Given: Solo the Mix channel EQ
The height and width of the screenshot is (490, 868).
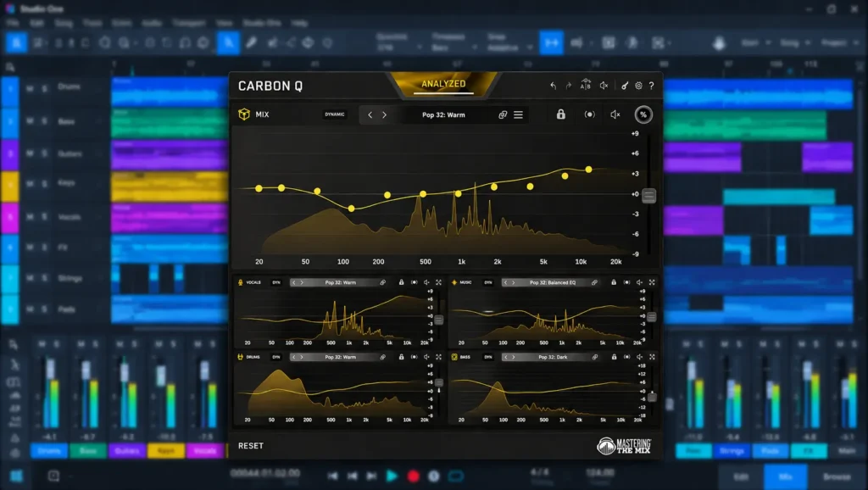Looking at the screenshot, I should (x=590, y=114).
